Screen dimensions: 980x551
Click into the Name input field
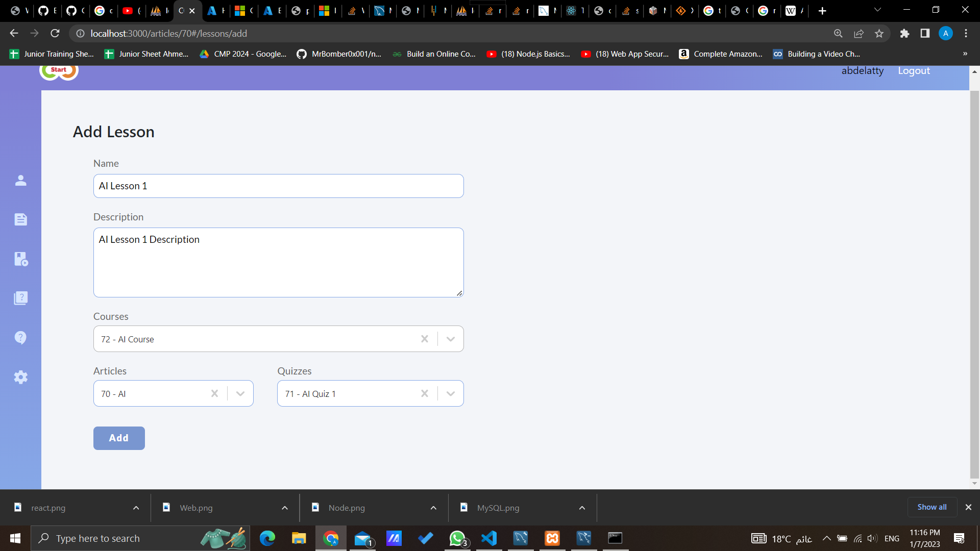pyautogui.click(x=278, y=186)
